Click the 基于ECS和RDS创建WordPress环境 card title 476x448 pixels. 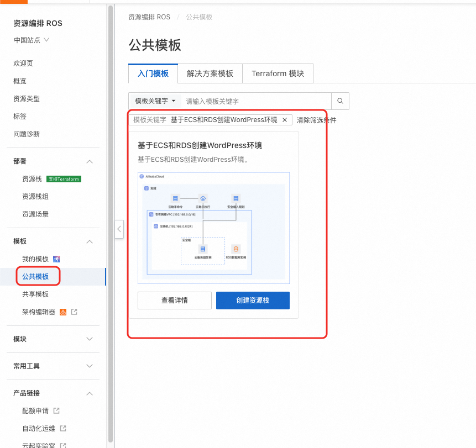click(200, 146)
